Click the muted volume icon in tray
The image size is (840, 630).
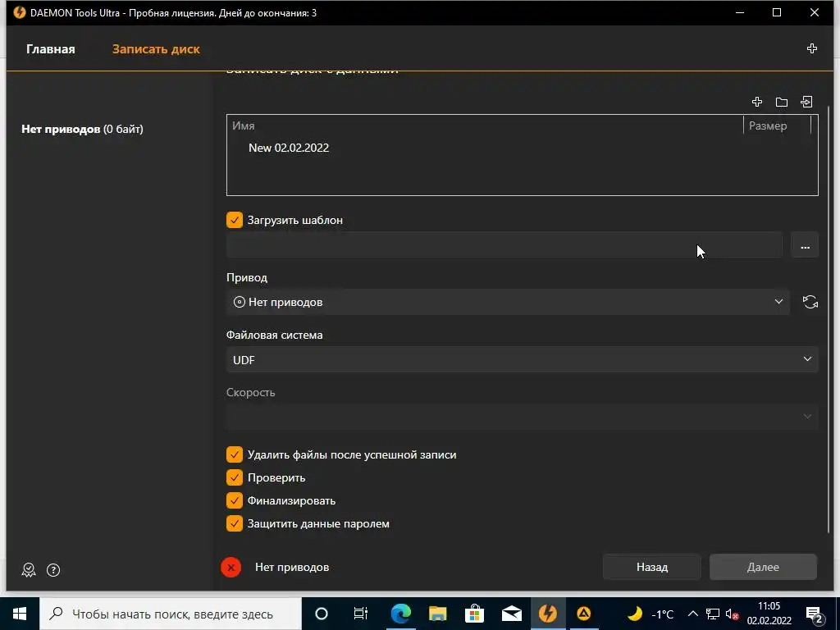coord(732,614)
